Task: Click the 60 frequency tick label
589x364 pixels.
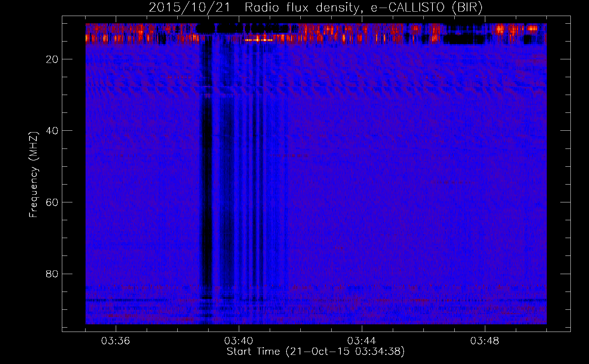Action: 52,202
